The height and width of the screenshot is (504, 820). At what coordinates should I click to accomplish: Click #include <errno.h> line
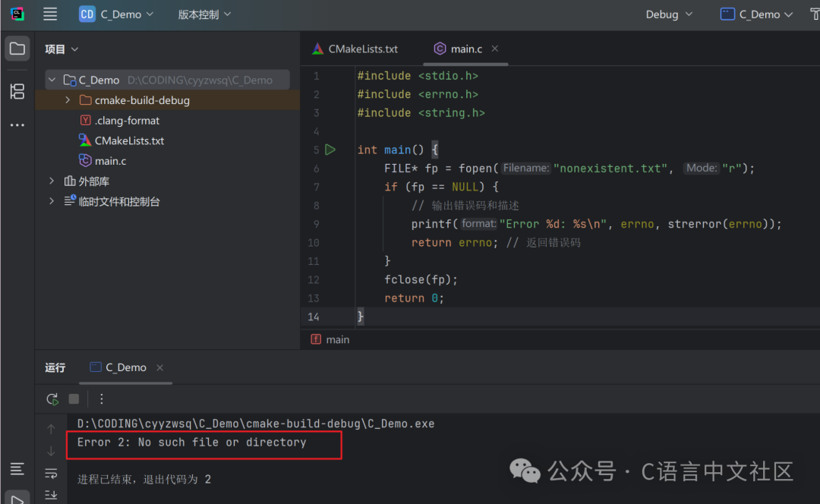(418, 94)
